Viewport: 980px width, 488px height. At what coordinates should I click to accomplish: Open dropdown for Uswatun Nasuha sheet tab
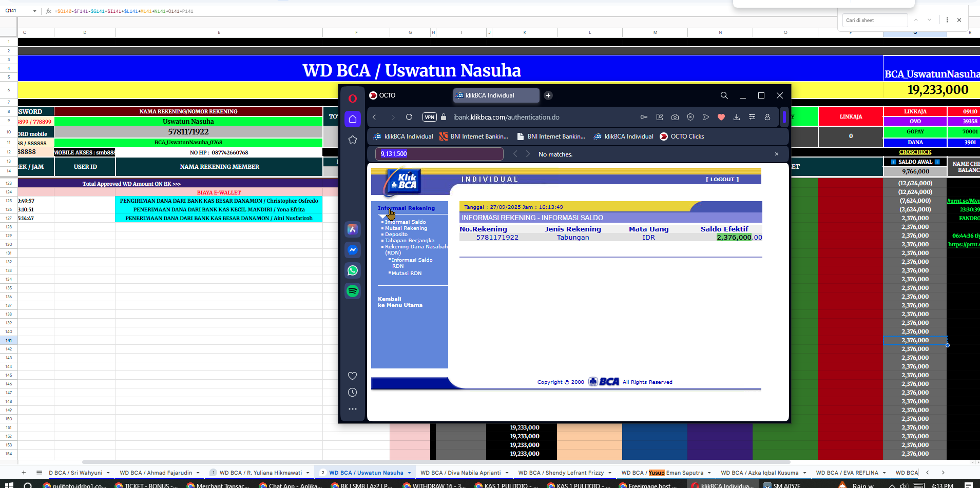pyautogui.click(x=409, y=473)
